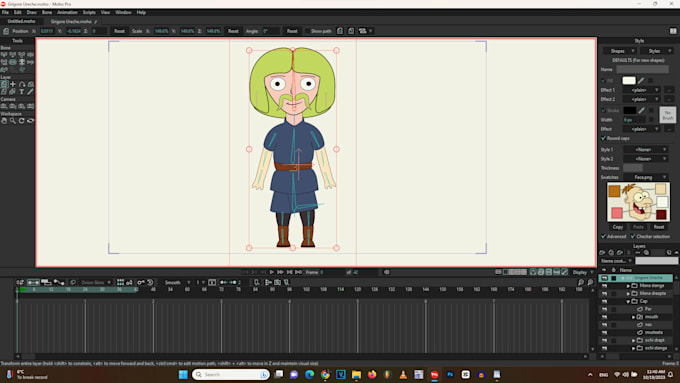Open the Swatches Face.png dropdown
Image resolution: width=680 pixels, height=383 pixels.
click(x=646, y=177)
